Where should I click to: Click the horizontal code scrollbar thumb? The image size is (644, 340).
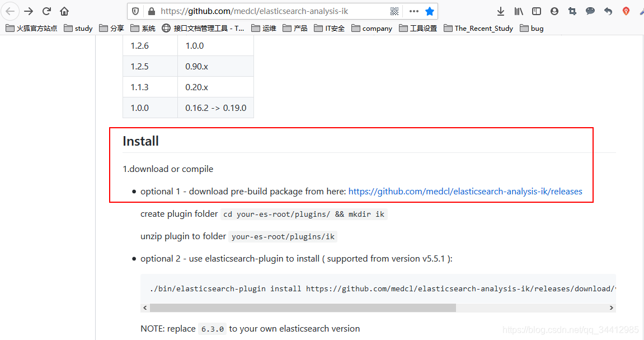(303, 308)
